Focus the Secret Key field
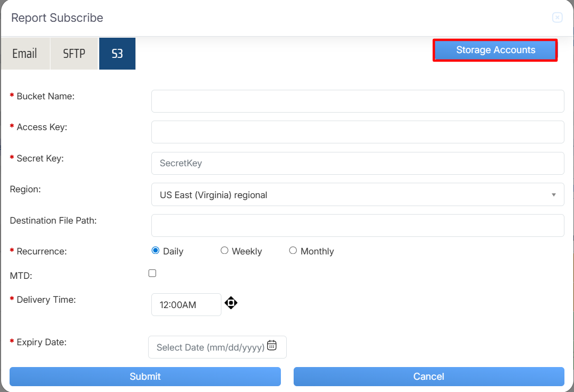 (357, 163)
